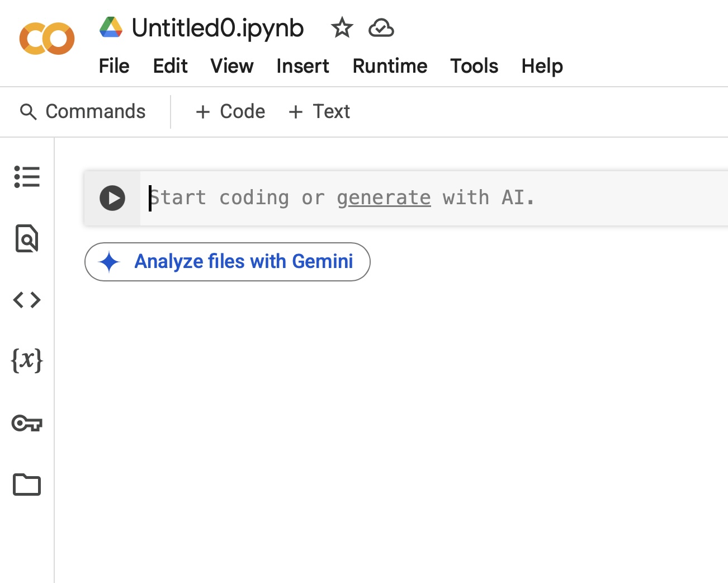Open the Commands search palette
This screenshot has height=583, width=728.
coord(83,111)
